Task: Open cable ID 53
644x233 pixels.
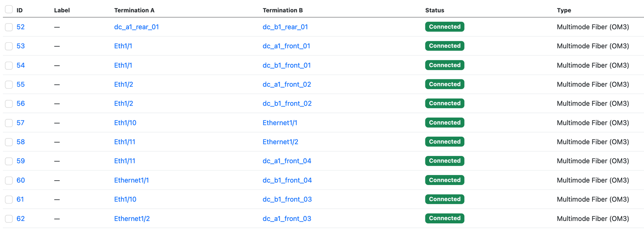Action: [21, 46]
